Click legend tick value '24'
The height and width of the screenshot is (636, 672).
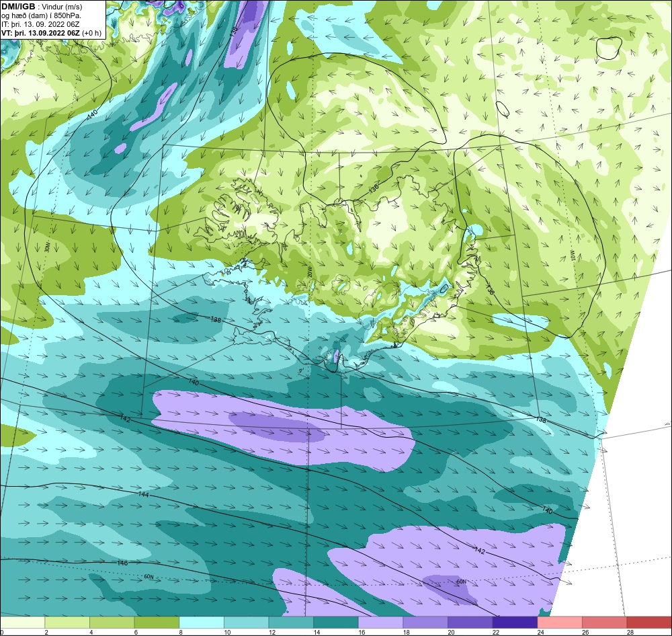(x=541, y=632)
